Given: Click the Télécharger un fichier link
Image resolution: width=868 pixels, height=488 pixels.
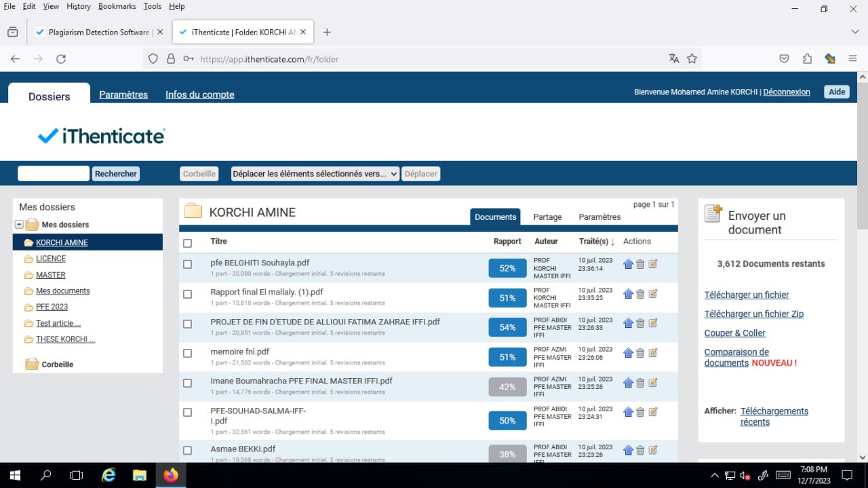Looking at the screenshot, I should click(x=747, y=295).
